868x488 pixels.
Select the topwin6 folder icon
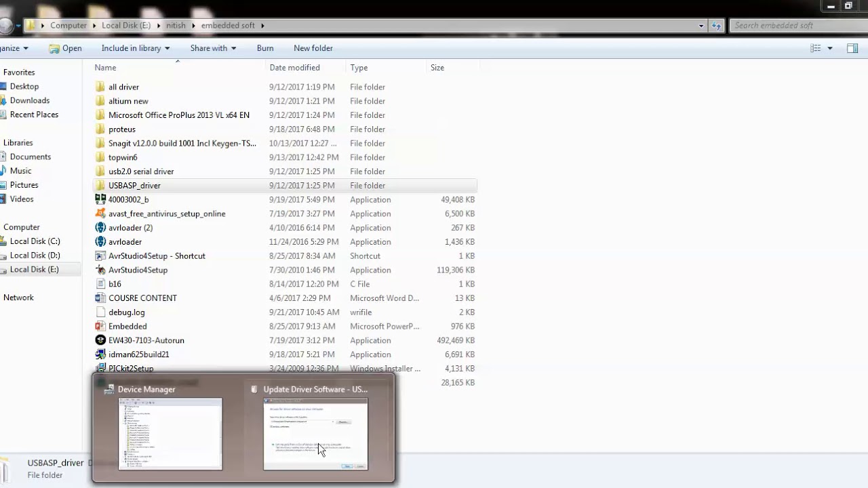click(100, 157)
